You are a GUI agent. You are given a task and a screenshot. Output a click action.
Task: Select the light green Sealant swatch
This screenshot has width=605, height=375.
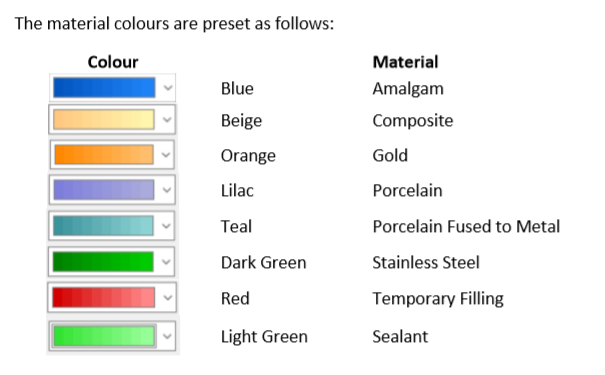coord(104,336)
